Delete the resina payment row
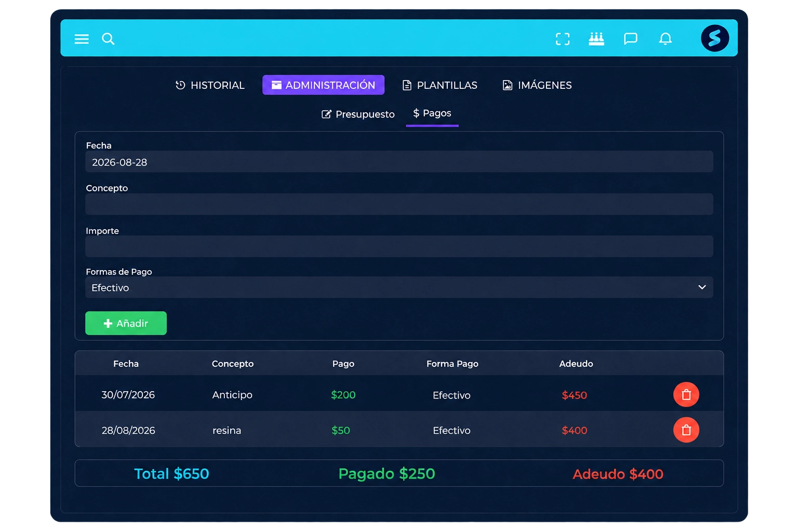The width and height of the screenshot is (798, 532). click(x=686, y=430)
